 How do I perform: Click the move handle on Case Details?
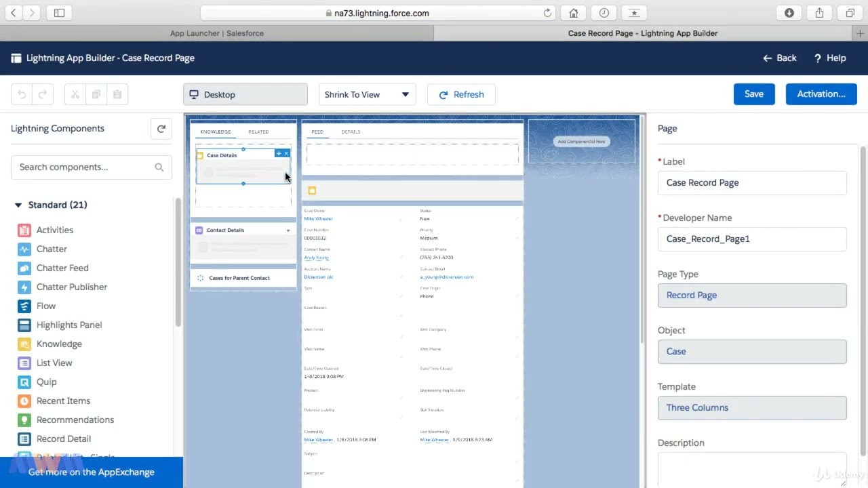point(279,154)
